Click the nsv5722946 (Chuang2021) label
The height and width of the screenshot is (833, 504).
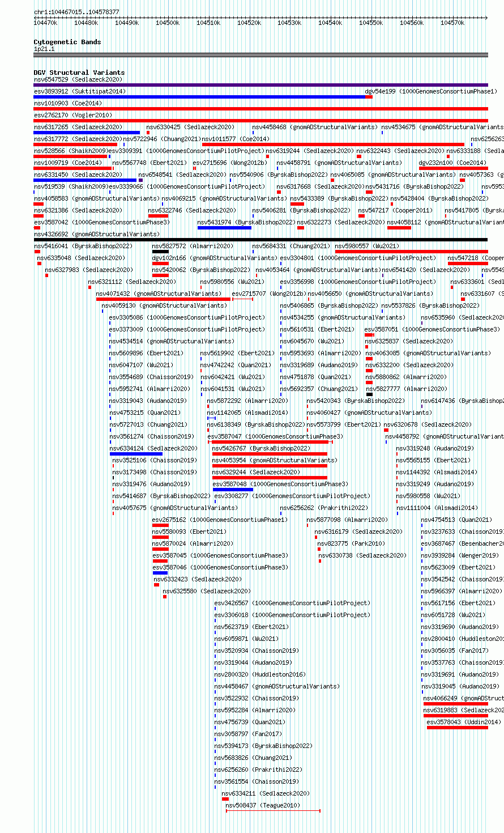tap(161, 139)
